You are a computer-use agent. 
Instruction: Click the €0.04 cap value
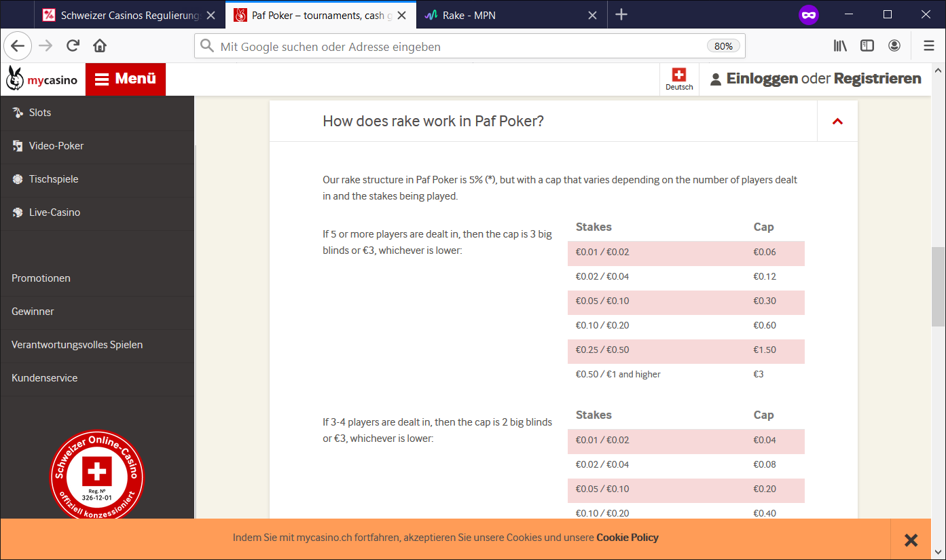[765, 440]
